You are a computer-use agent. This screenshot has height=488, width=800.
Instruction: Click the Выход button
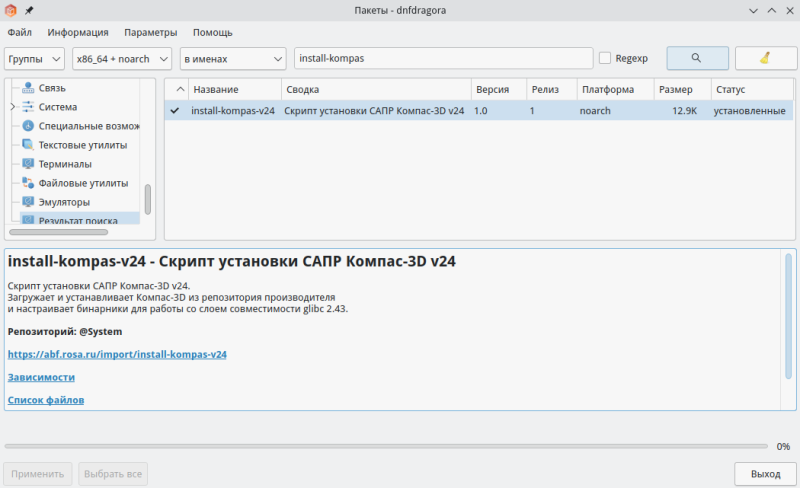click(765, 474)
